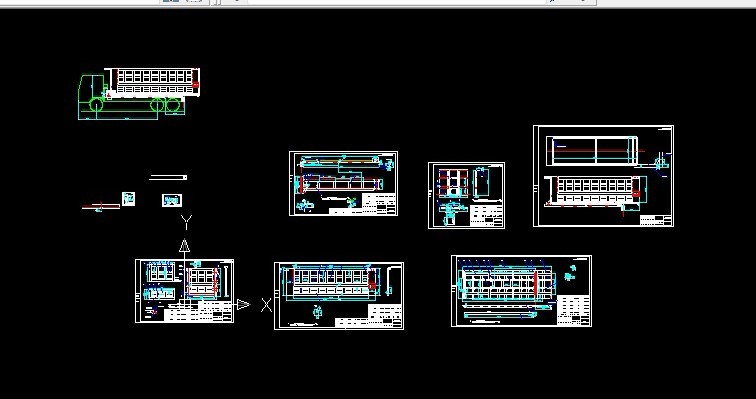Select the small square cyan detail box

tap(128, 199)
